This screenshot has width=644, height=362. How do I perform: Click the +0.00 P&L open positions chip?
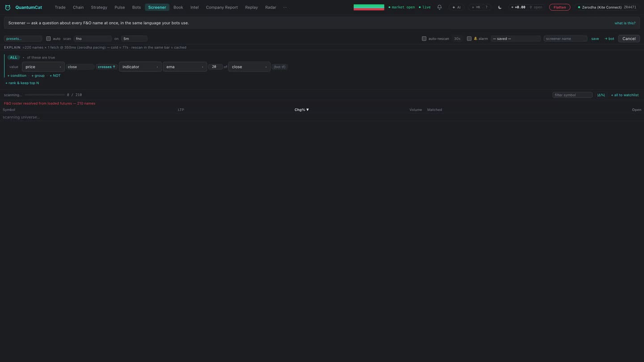(527, 7)
